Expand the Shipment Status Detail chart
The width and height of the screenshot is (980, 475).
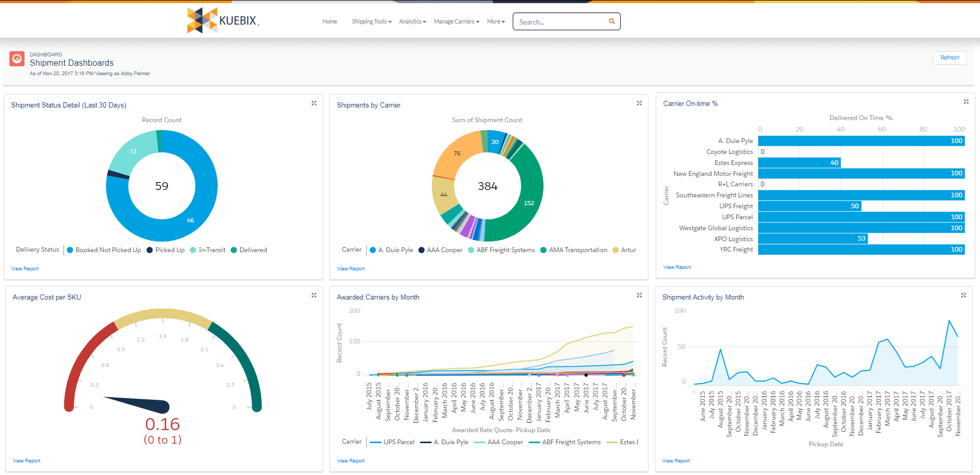(x=314, y=103)
